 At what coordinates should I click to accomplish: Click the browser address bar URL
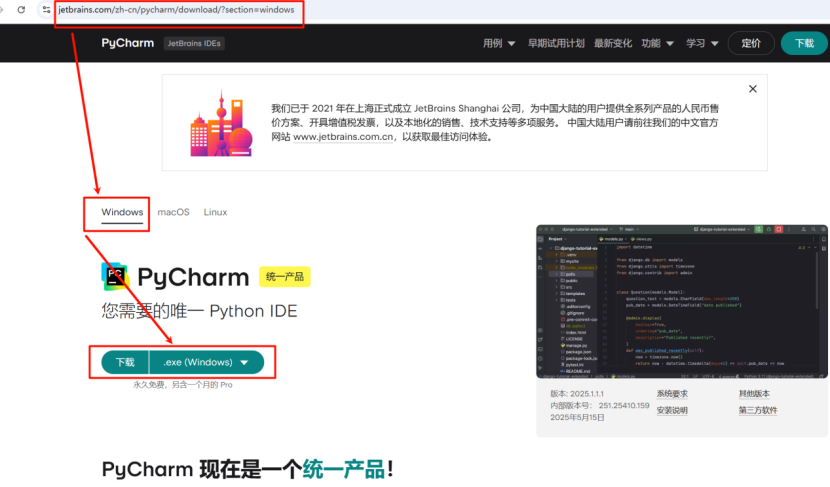(x=176, y=10)
